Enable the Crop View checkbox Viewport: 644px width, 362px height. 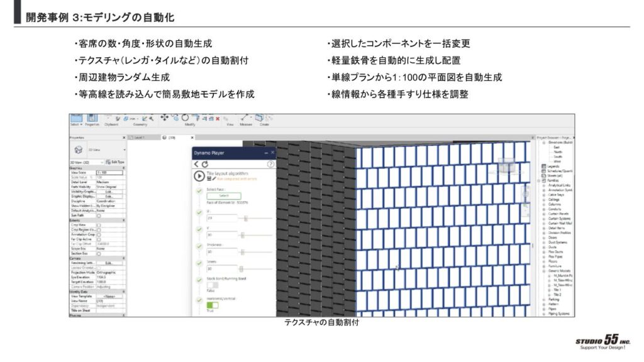tap(99, 226)
